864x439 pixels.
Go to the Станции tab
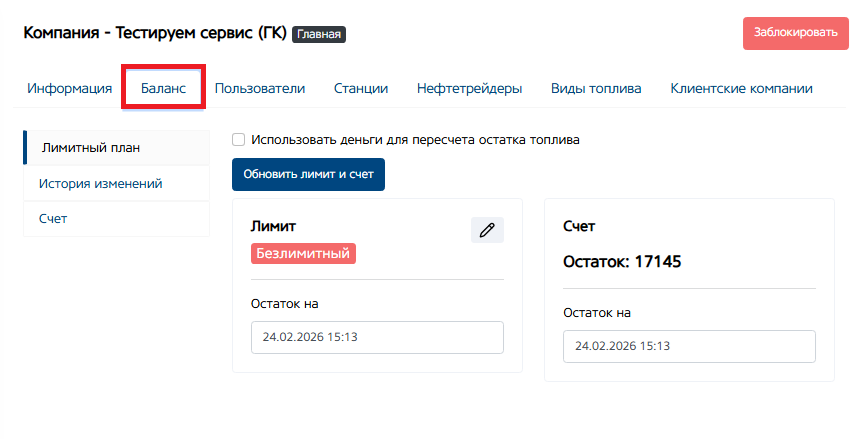[x=361, y=88]
